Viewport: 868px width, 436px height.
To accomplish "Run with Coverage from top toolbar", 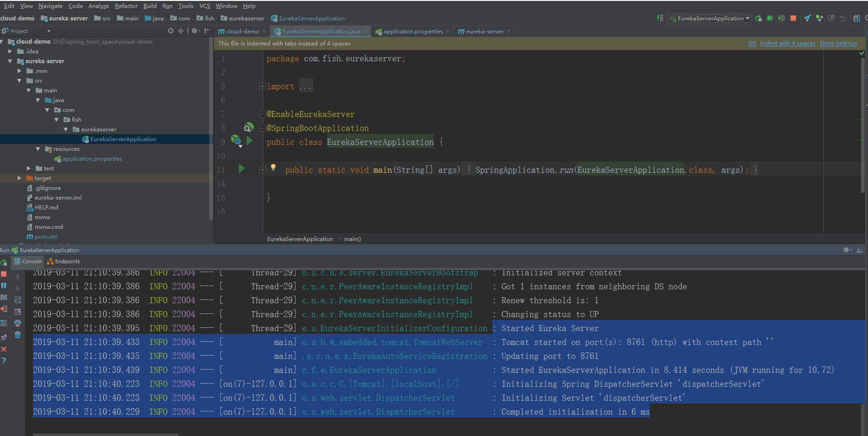I will click(x=782, y=18).
